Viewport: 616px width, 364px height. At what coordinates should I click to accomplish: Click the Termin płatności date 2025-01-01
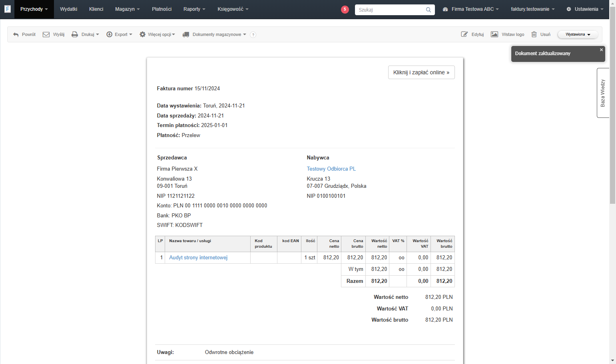[x=214, y=125]
